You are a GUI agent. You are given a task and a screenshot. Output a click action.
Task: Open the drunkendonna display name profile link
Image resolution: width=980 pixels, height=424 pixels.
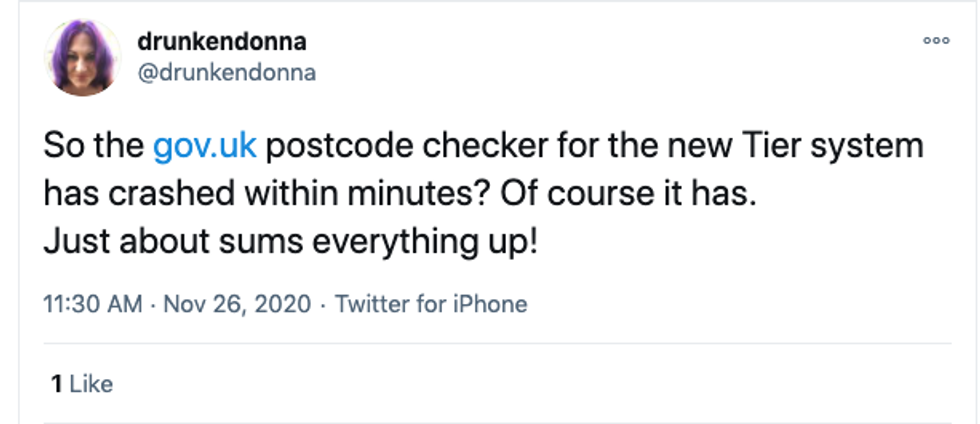coord(221,42)
